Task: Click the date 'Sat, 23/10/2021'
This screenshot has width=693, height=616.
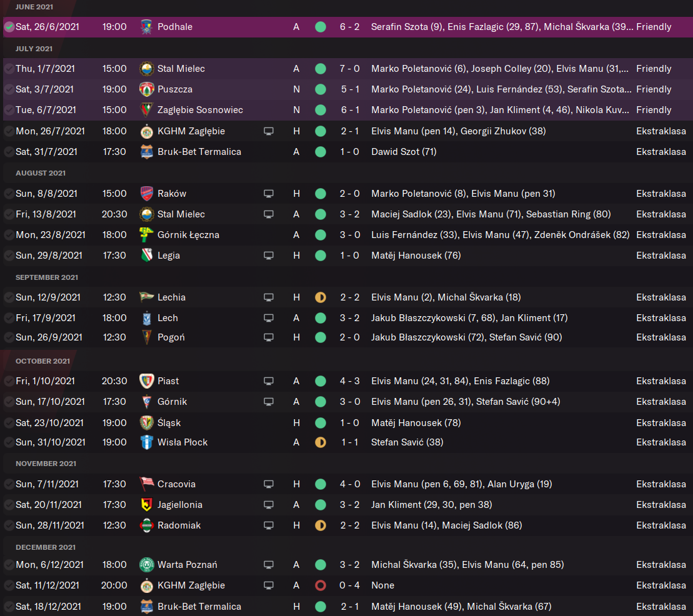Action: pyautogui.click(x=49, y=423)
